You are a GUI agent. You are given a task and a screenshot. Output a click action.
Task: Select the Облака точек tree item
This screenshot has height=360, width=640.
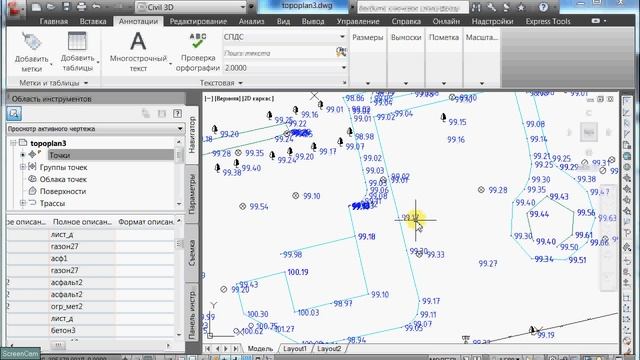[63, 179]
